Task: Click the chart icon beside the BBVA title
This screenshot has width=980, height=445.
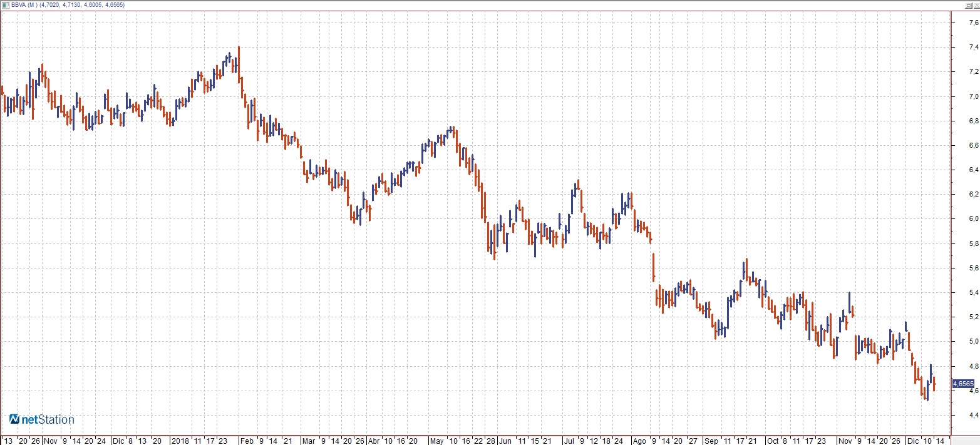Action: tap(5, 4)
